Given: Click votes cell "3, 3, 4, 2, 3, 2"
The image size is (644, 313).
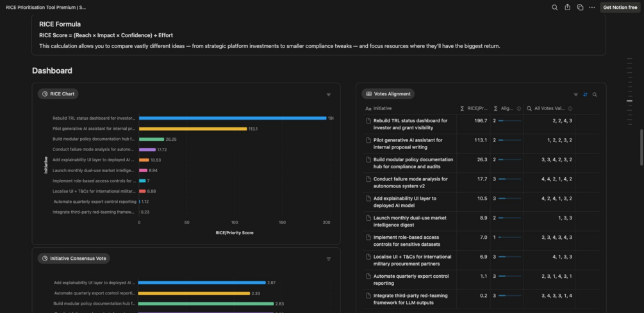Looking at the screenshot, I should [549, 163].
